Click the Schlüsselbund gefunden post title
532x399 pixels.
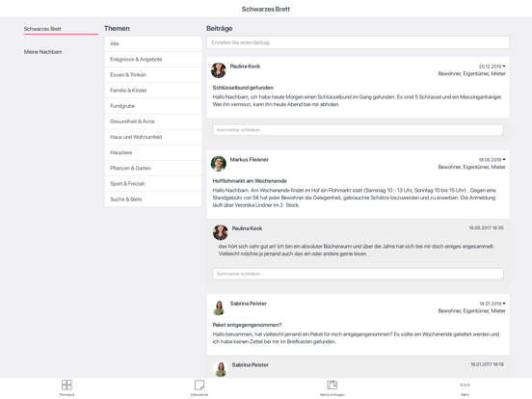pos(243,88)
